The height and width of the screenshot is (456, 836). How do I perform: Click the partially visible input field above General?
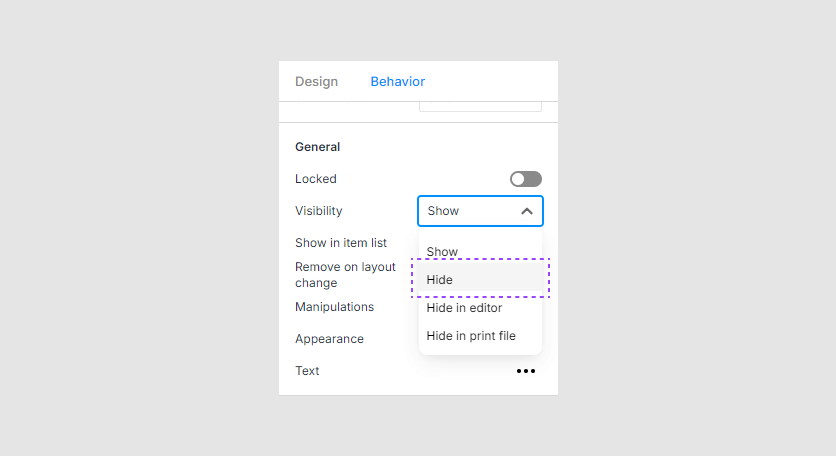click(480, 105)
